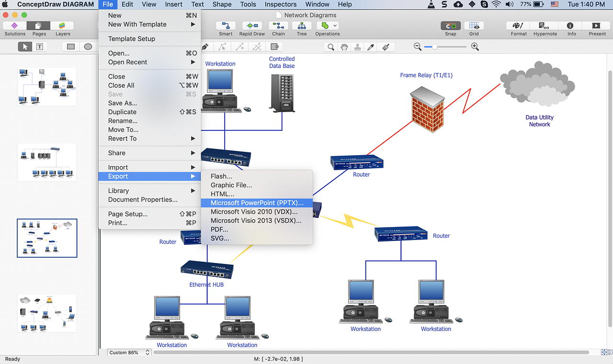This screenshot has height=364, width=613.
Task: Select the fourth page thumbnail
Action: tap(47, 314)
